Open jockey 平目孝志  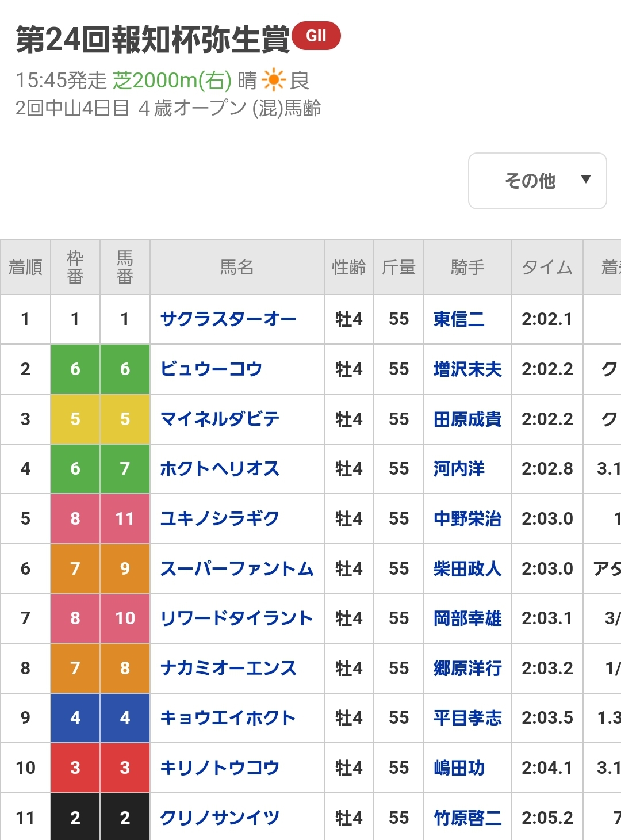click(x=467, y=717)
